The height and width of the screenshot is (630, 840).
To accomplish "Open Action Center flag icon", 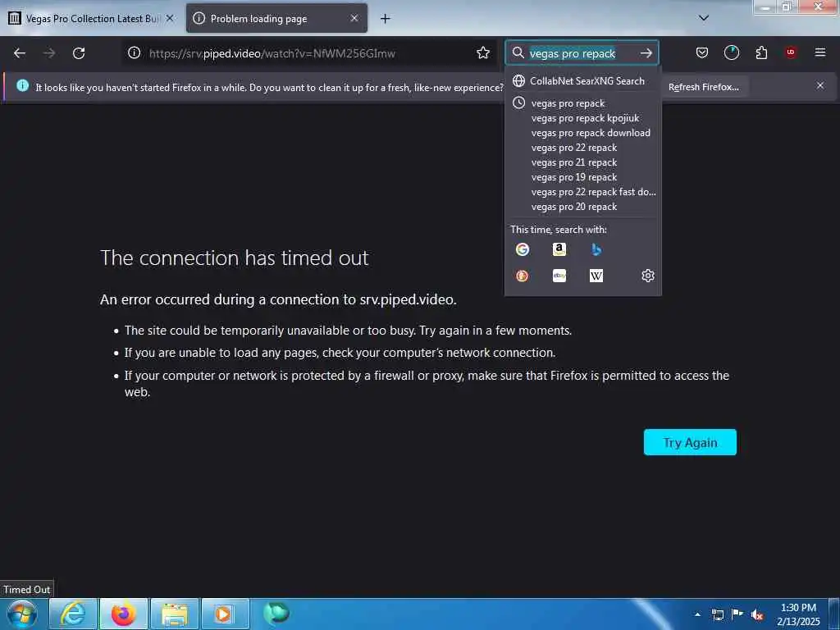I will coord(737,614).
